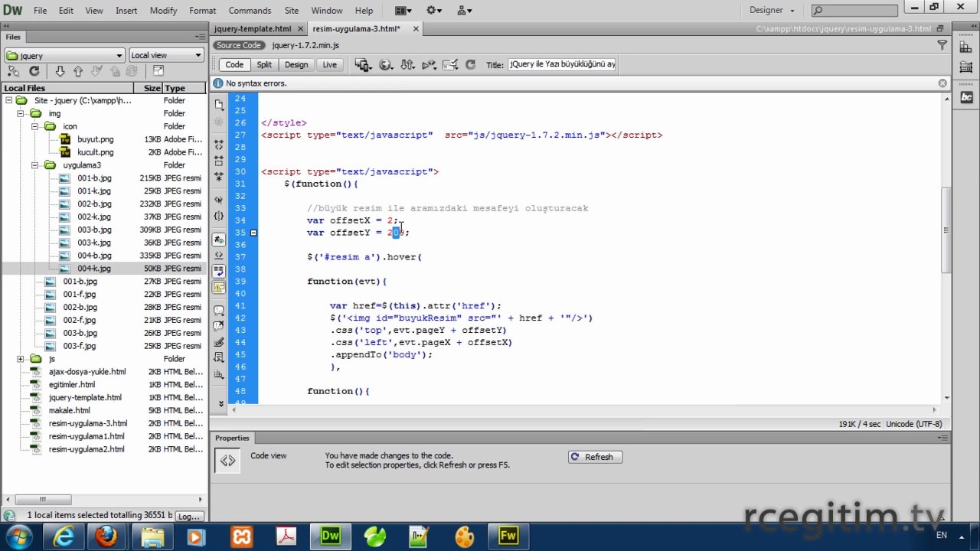Switch to Design view
This screenshot has width=980, height=551.
click(x=296, y=65)
